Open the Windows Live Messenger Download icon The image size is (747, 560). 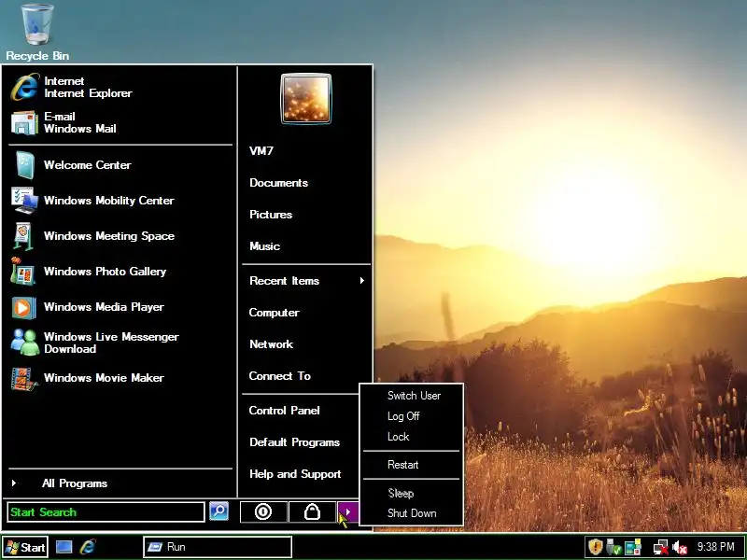(x=25, y=343)
